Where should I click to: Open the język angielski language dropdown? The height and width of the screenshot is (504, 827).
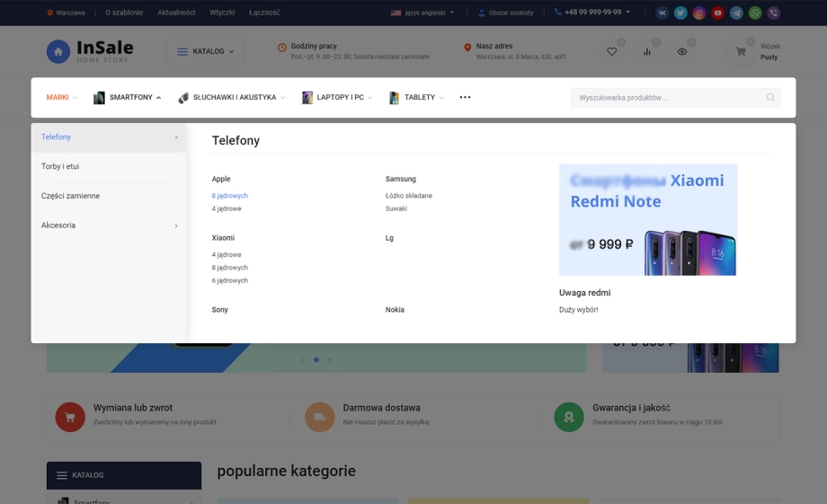coord(422,13)
